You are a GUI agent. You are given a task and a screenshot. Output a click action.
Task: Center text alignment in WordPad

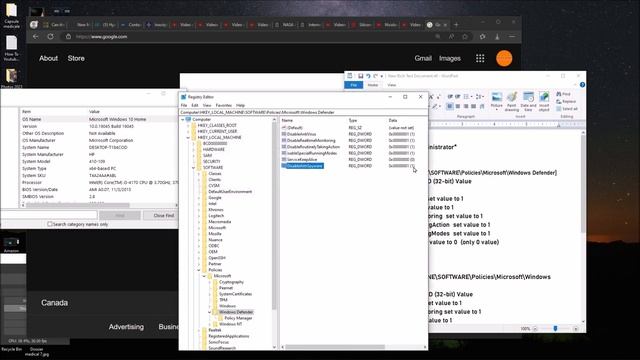(x=458, y=107)
